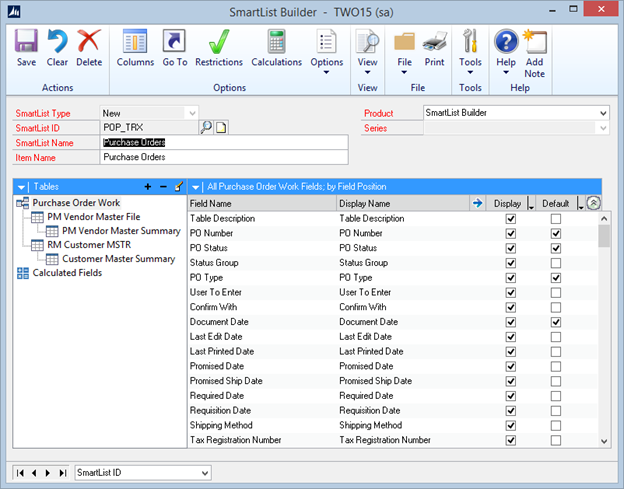The width and height of the screenshot is (624, 489).
Task: Go to the last record
Action: (62, 473)
